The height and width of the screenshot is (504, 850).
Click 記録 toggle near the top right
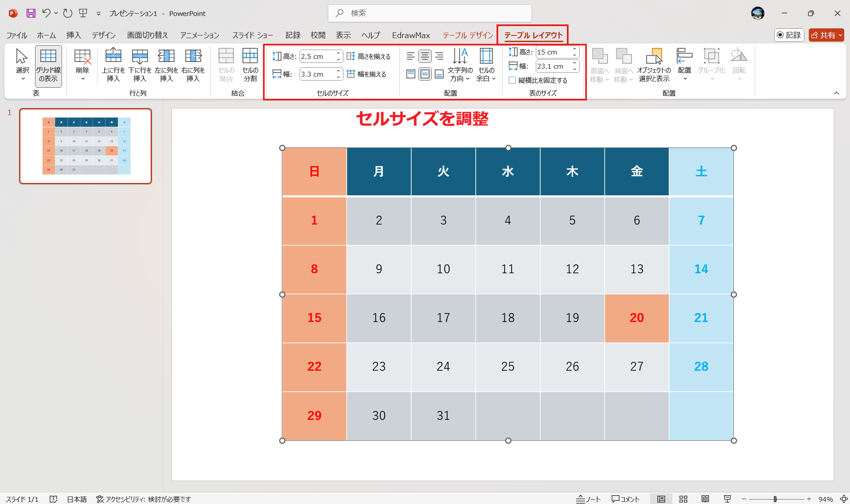point(789,35)
